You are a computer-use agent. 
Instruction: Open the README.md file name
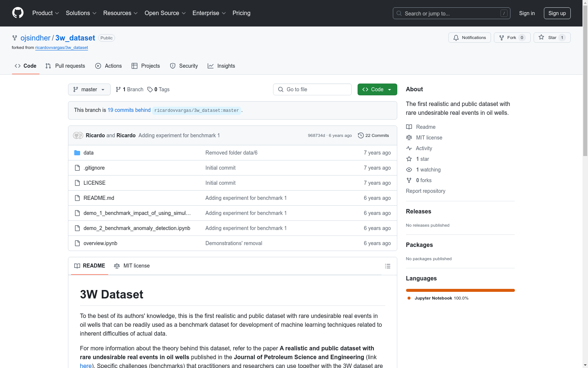tap(99, 198)
